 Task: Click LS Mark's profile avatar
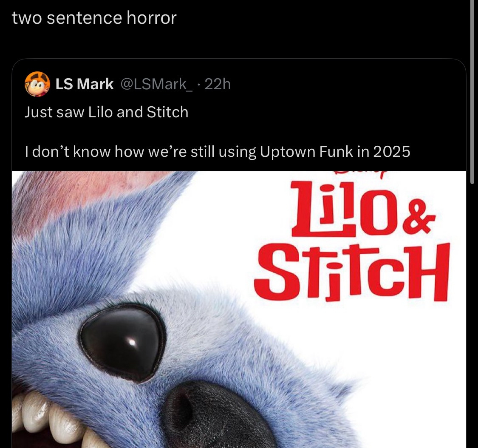pos(37,84)
